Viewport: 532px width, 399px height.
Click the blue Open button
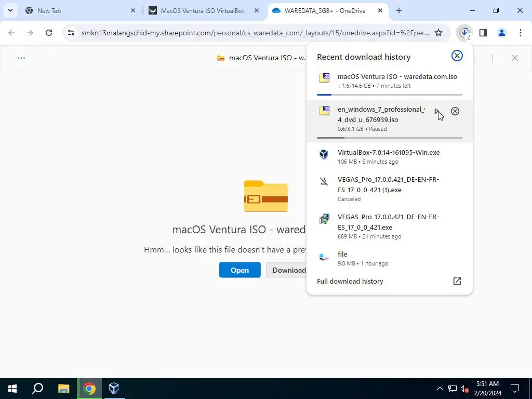[x=240, y=270]
